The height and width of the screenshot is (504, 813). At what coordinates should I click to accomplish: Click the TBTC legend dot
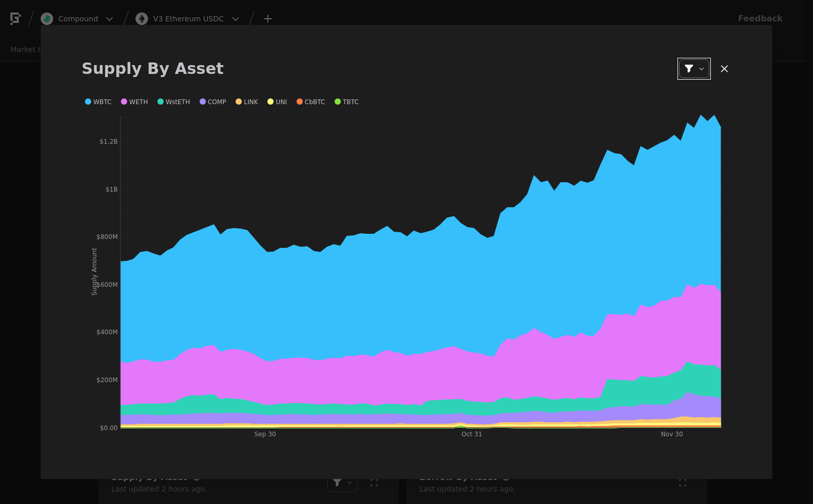click(338, 102)
